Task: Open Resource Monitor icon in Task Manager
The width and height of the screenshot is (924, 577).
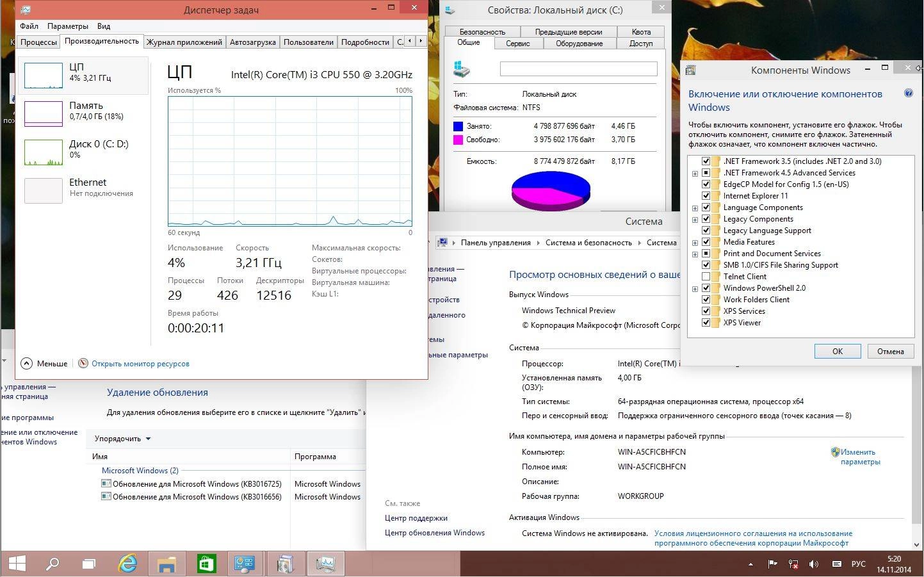Action: [83, 363]
